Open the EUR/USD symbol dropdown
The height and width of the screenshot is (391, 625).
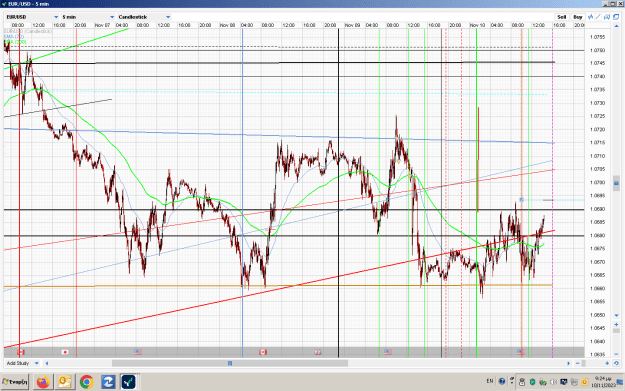click(32, 17)
